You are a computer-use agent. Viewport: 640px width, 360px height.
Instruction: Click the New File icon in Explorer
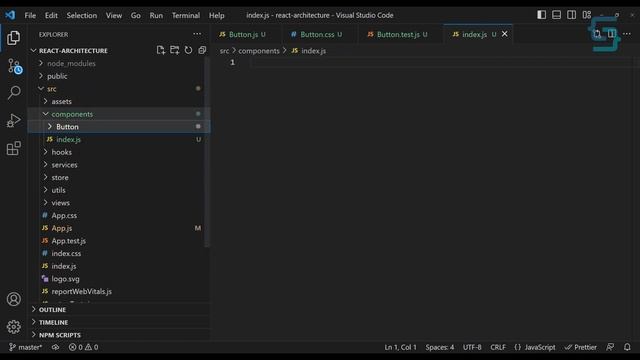[x=160, y=50]
